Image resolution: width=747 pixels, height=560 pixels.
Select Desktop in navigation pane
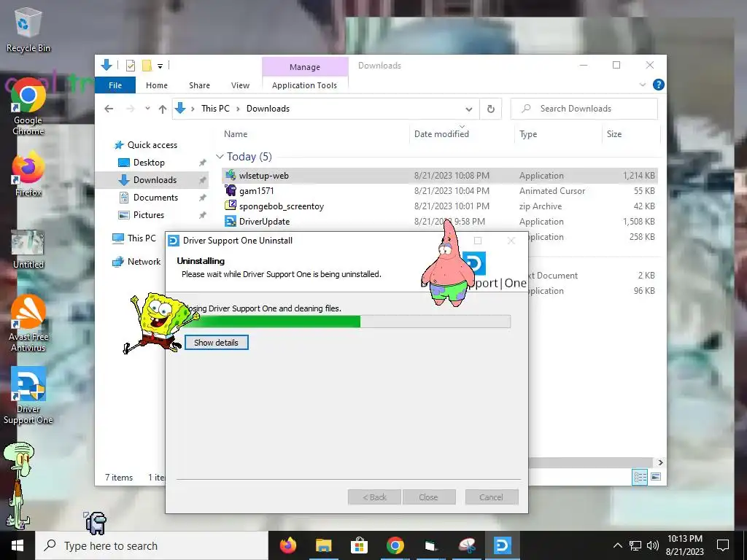149,163
